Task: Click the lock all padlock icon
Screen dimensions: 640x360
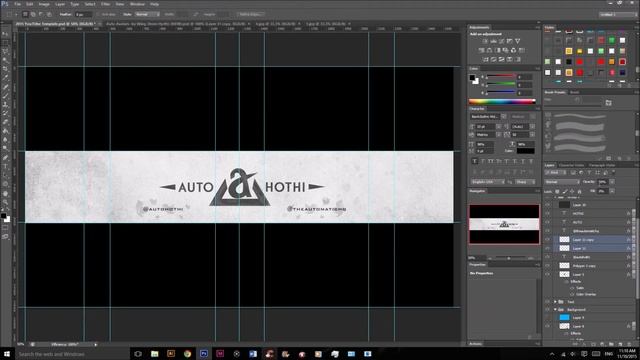Action: tap(579, 191)
